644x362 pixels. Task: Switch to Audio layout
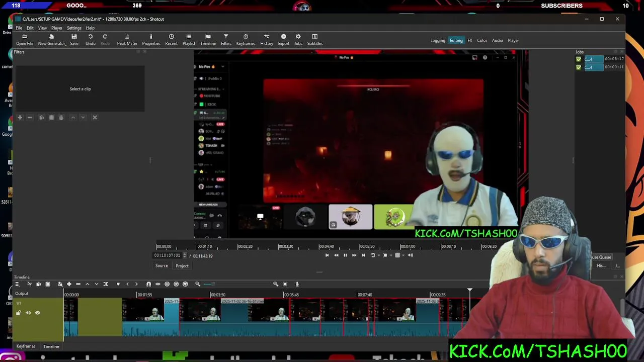pyautogui.click(x=497, y=41)
